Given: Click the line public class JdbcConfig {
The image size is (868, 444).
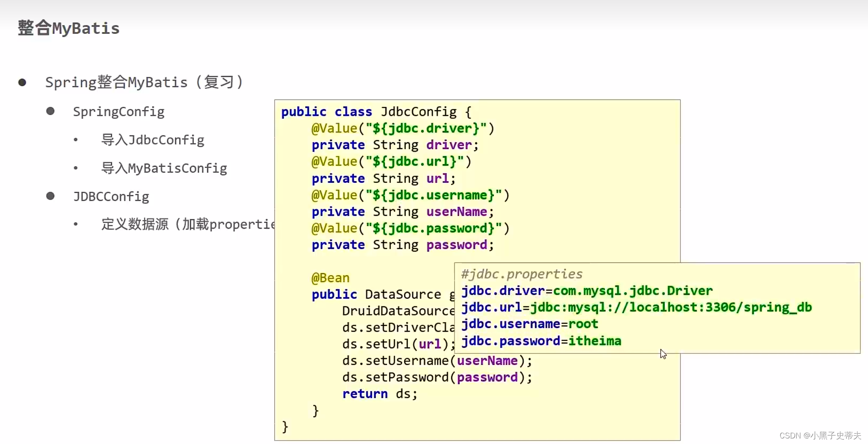Looking at the screenshot, I should [376, 112].
